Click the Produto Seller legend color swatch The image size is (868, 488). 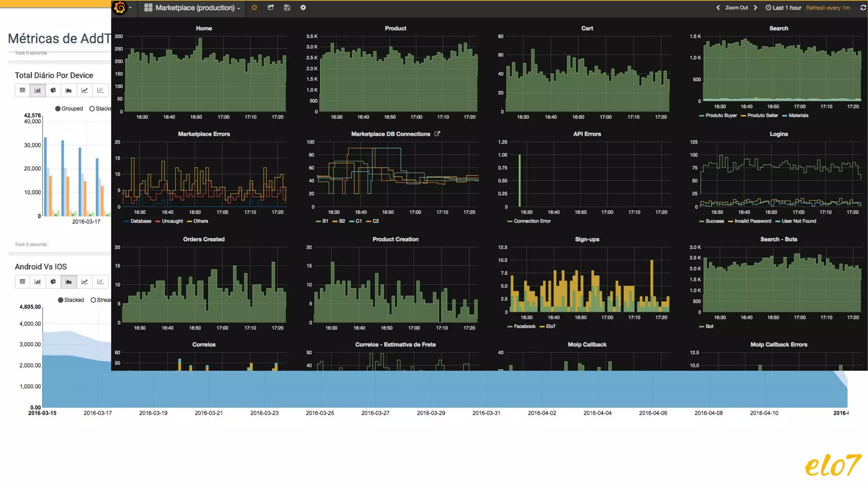coord(743,116)
